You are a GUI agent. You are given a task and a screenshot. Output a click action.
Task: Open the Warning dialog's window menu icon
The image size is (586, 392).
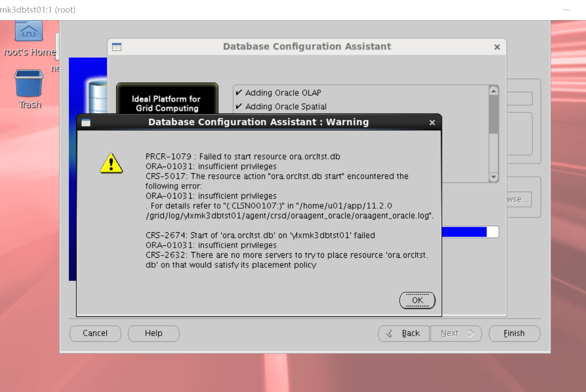86,122
